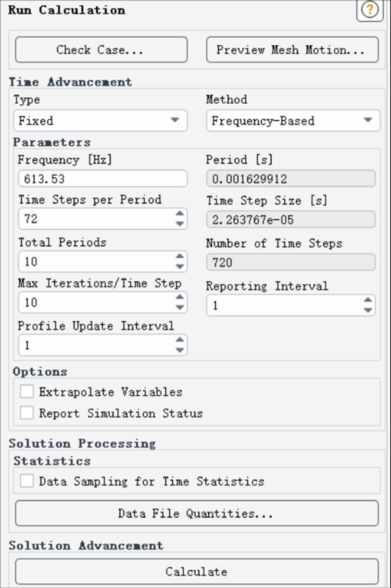Enable Data Sampling for Time Statistics
Image resolution: width=391 pixels, height=588 pixels.
[27, 481]
